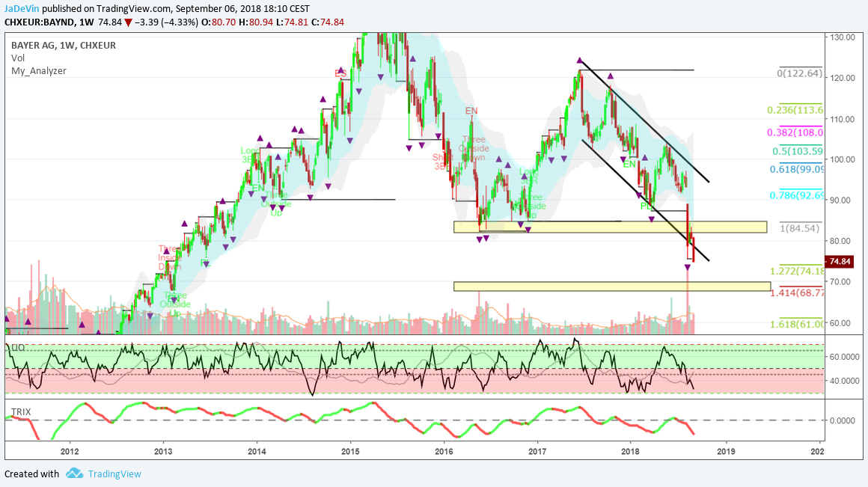
Task: Click the 120.00 price axis label
Action: pyautogui.click(x=842, y=78)
